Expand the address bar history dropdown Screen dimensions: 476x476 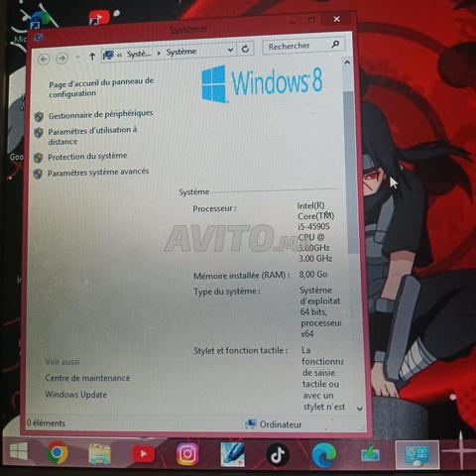point(231,50)
